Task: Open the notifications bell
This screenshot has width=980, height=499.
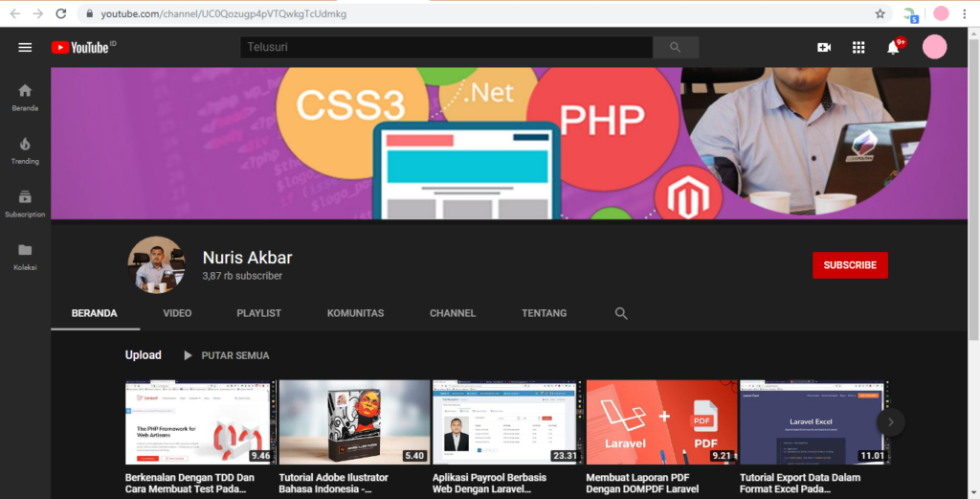Action: [894, 48]
